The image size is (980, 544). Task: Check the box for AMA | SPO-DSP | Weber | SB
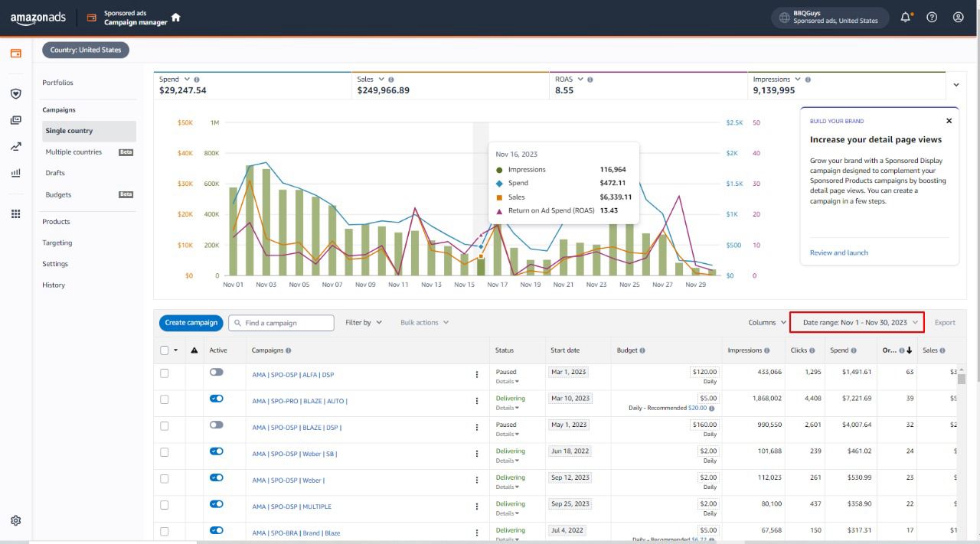[164, 451]
